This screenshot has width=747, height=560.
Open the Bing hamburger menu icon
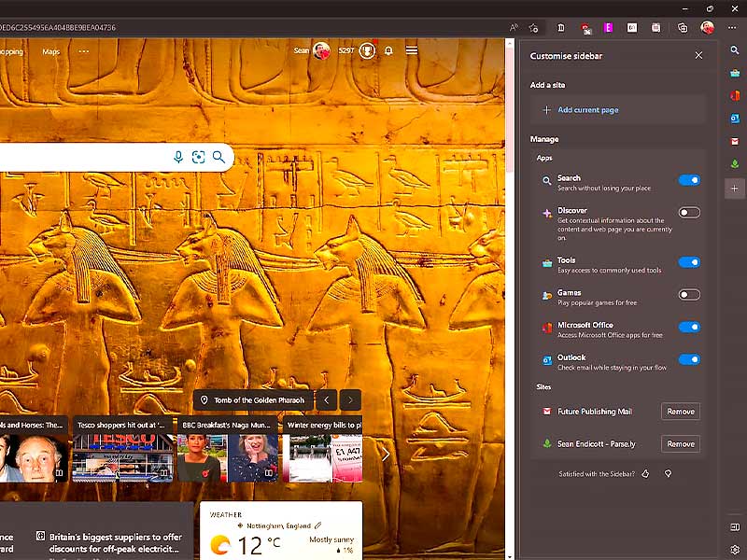[x=412, y=50]
